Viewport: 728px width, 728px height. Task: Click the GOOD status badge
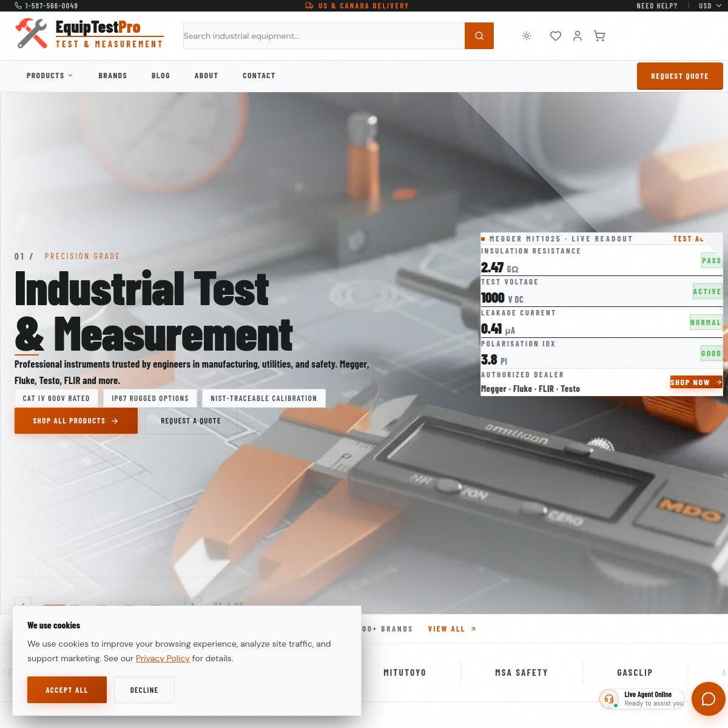711,353
